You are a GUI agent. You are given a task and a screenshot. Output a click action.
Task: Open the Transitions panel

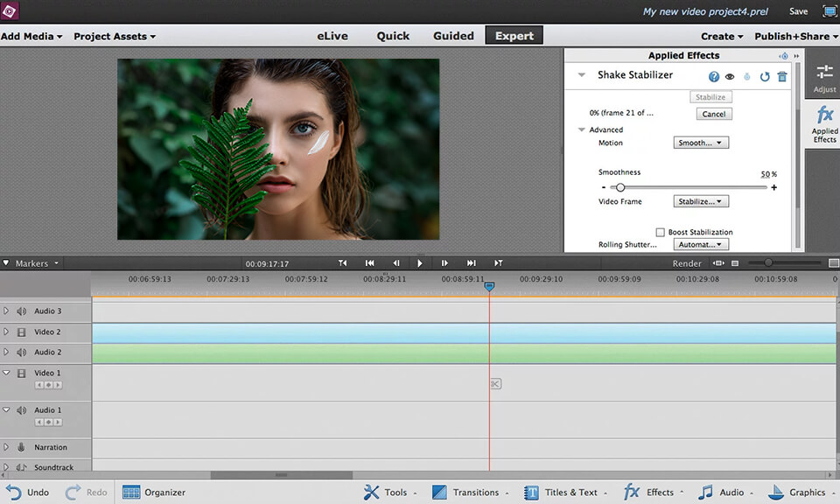point(470,492)
